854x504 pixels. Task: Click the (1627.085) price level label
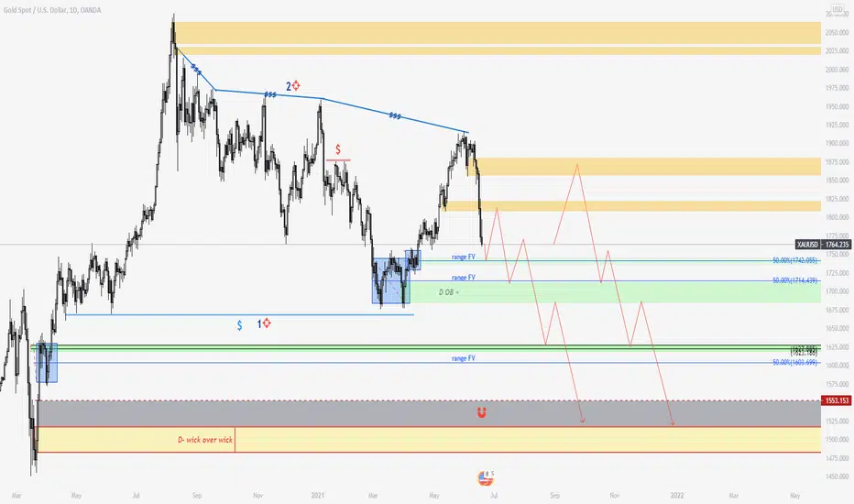(804, 349)
